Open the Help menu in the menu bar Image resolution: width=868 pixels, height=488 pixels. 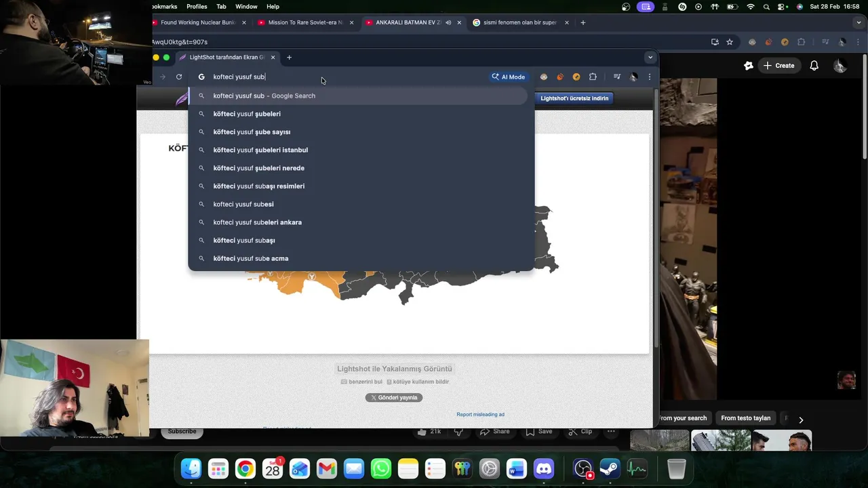coord(273,6)
